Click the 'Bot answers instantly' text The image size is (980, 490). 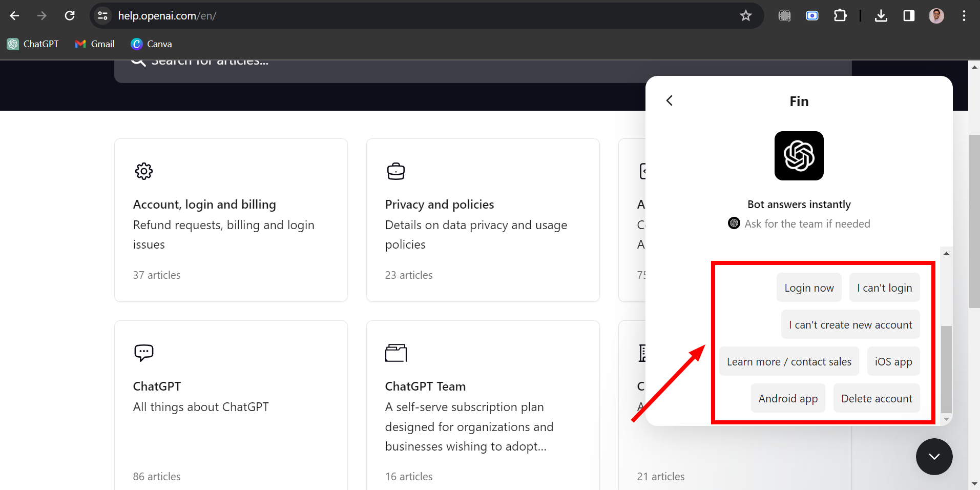(x=799, y=204)
